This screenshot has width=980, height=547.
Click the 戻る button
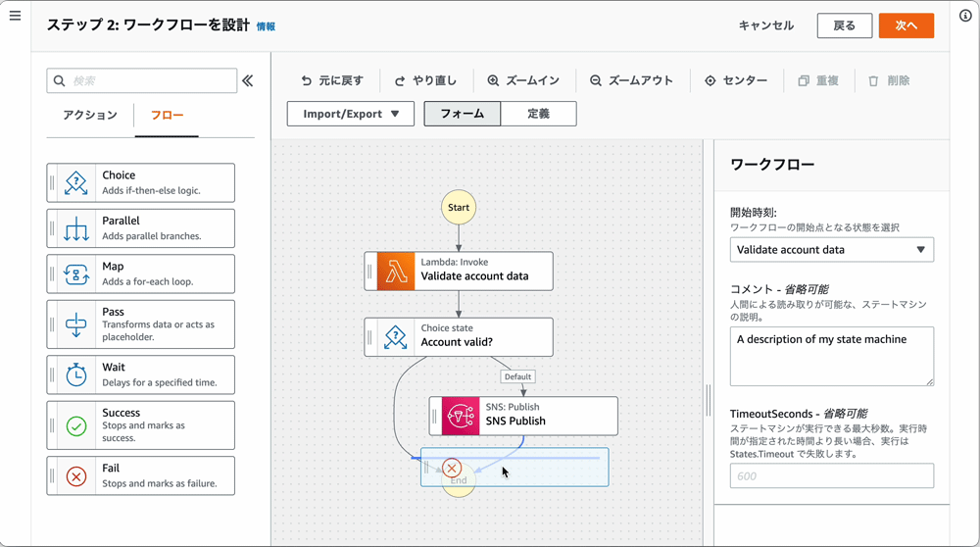845,25
